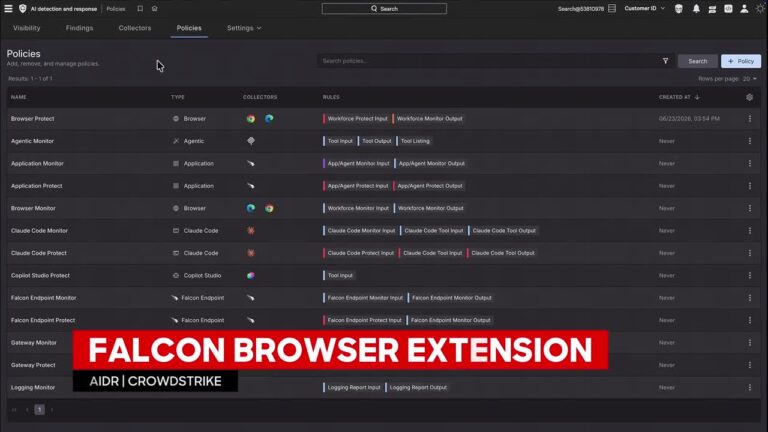
Task: Click Logging Monitor policy name
Action: (33, 387)
